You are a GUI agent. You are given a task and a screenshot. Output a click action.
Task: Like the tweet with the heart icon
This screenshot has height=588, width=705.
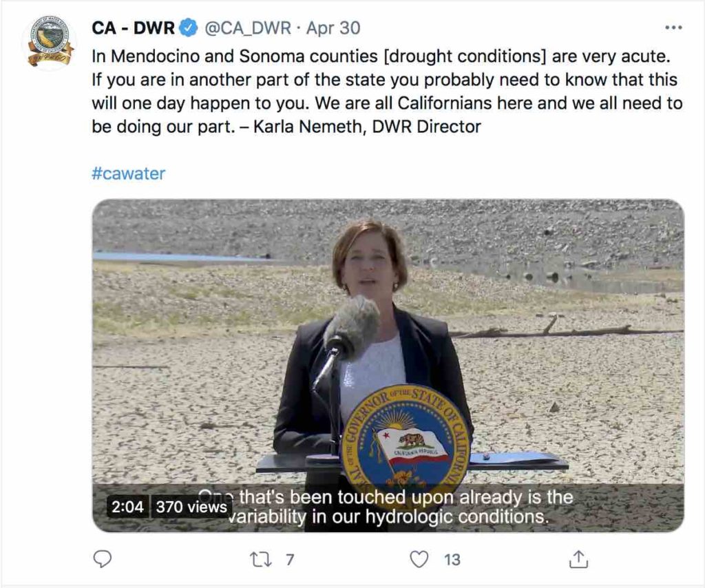tap(419, 559)
